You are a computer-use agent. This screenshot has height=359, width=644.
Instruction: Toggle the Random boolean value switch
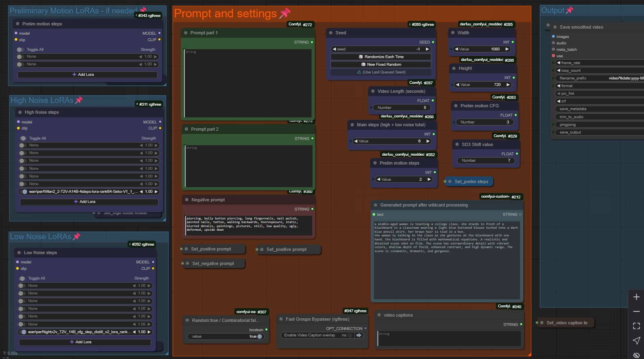pyautogui.click(x=259, y=336)
